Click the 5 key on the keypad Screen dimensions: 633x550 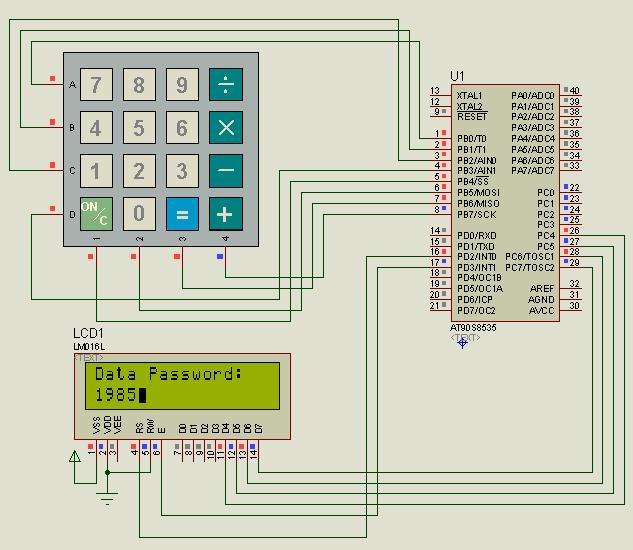[139, 128]
